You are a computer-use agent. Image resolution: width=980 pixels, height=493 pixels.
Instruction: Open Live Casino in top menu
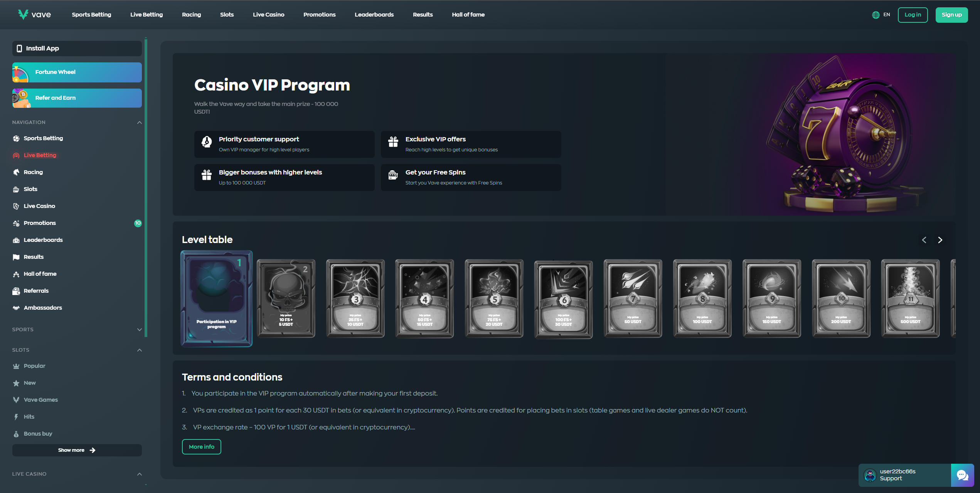tap(269, 15)
